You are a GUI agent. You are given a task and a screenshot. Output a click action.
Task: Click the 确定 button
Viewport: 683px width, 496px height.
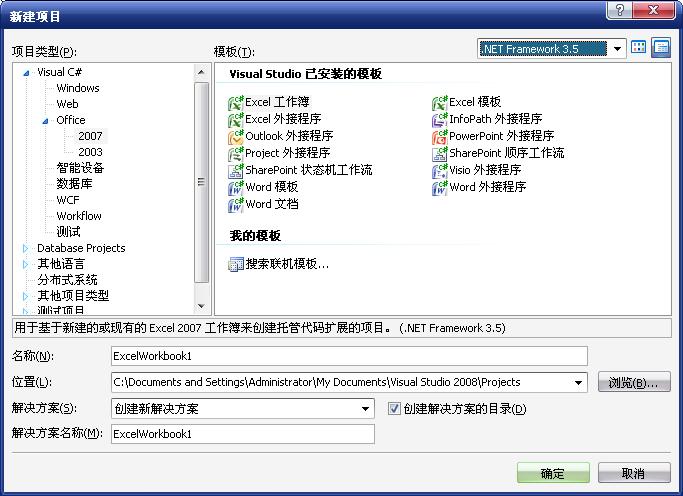point(553,473)
